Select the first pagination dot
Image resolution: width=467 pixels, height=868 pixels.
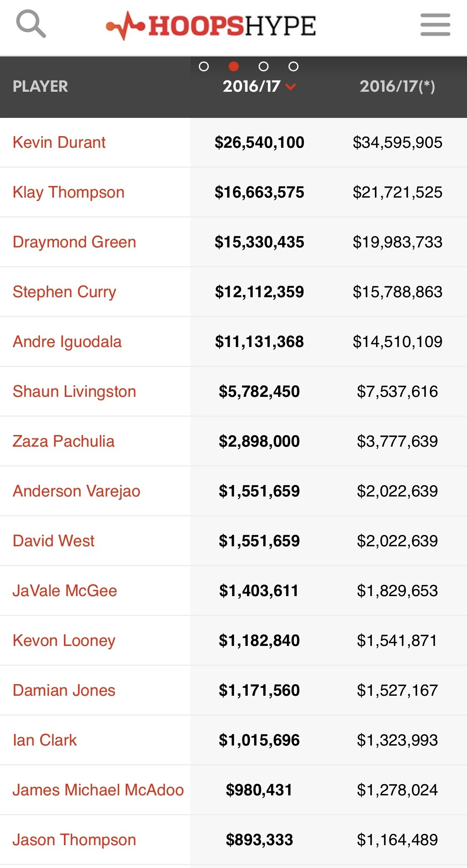click(x=204, y=66)
